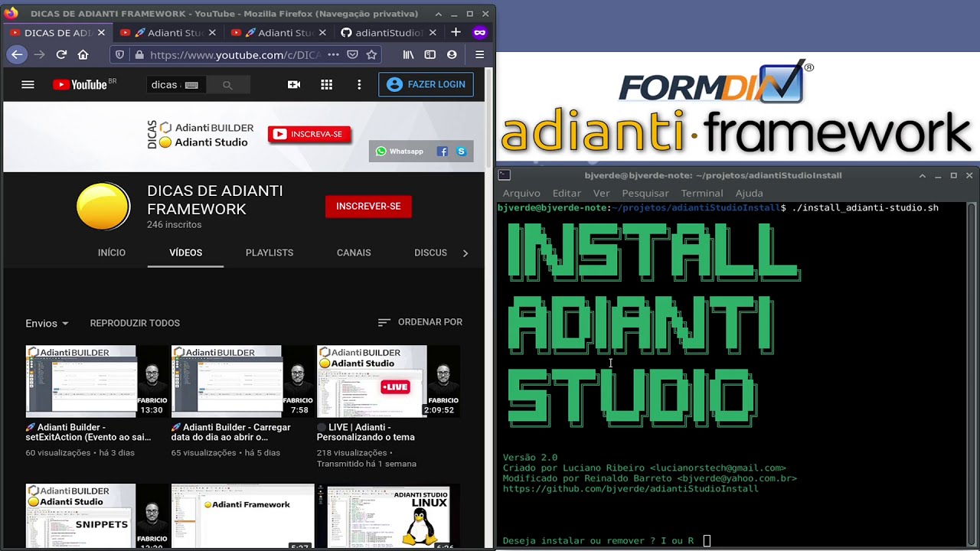This screenshot has width=980, height=551.
Task: Bookmark this page with star icon
Action: [x=371, y=54]
